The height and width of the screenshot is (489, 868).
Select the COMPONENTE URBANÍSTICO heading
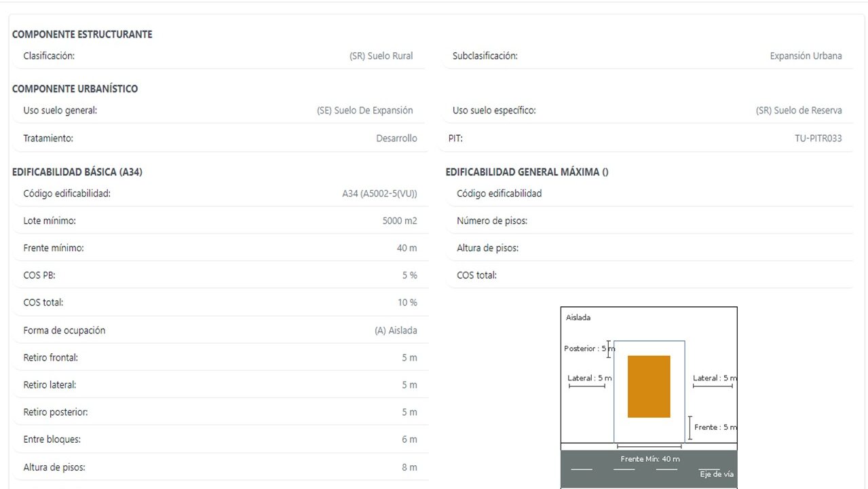point(75,89)
